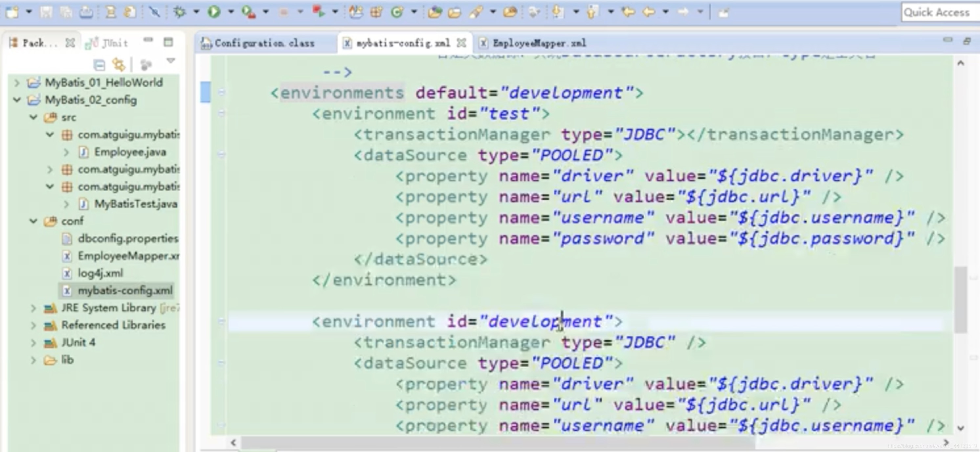
Task: Click the New file wizard icon
Action: (x=12, y=12)
